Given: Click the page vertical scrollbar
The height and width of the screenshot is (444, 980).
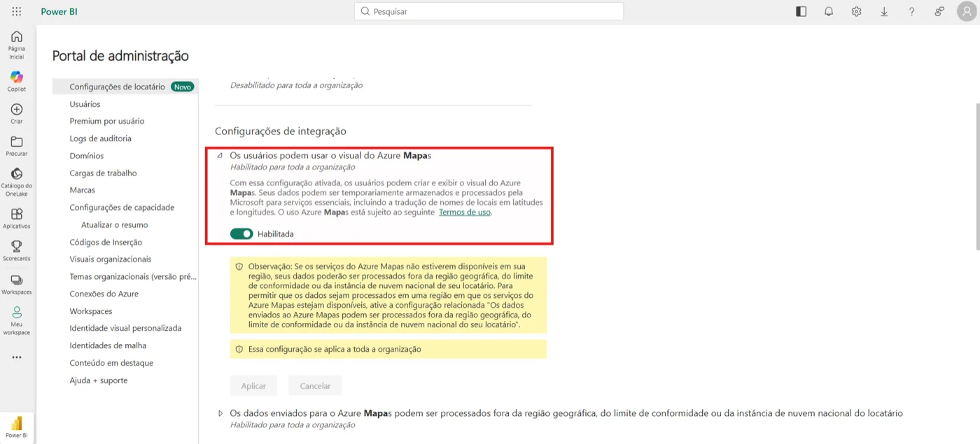Looking at the screenshot, I should pyautogui.click(x=977, y=176).
